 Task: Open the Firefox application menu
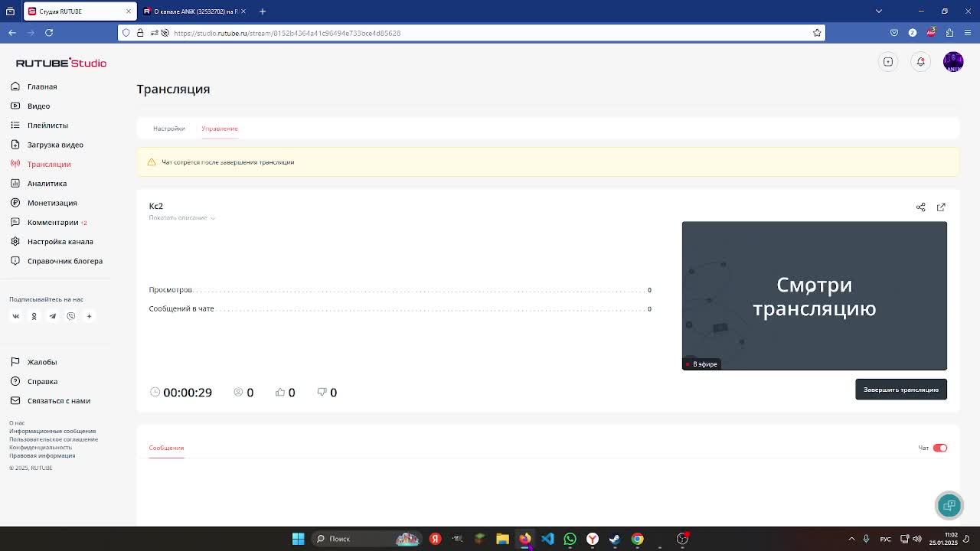(x=969, y=33)
